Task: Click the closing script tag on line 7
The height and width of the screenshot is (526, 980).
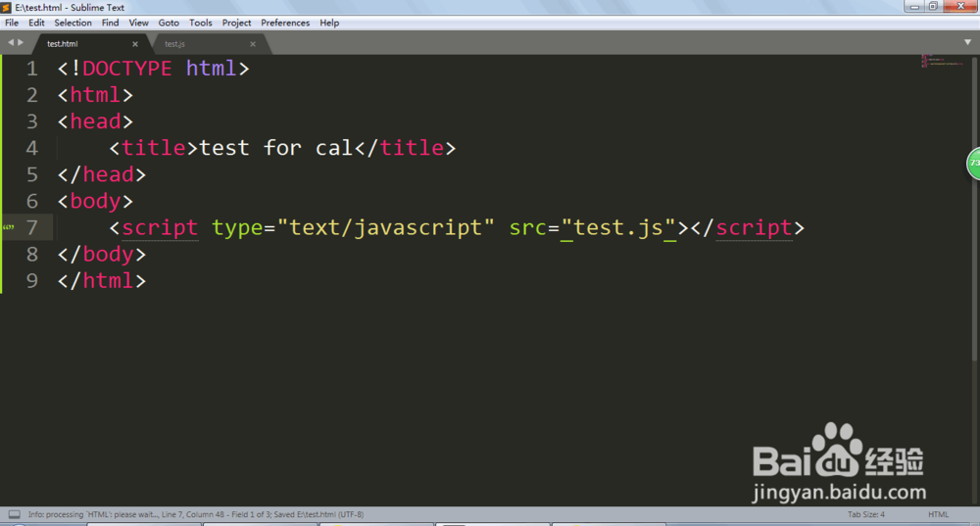Action: click(748, 227)
